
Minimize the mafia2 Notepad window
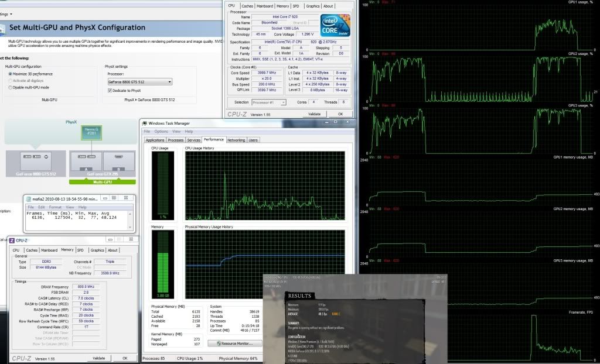(104, 198)
